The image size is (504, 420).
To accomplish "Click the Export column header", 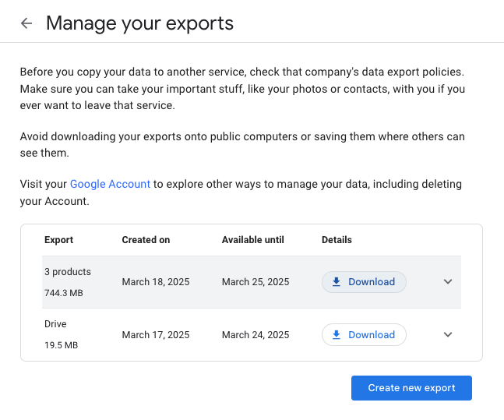I will click(x=58, y=240).
